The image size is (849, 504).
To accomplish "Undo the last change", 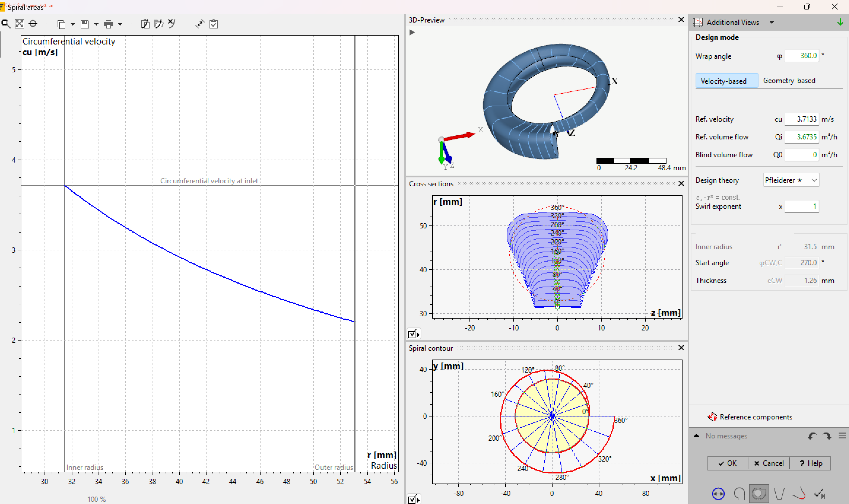I will 812,436.
